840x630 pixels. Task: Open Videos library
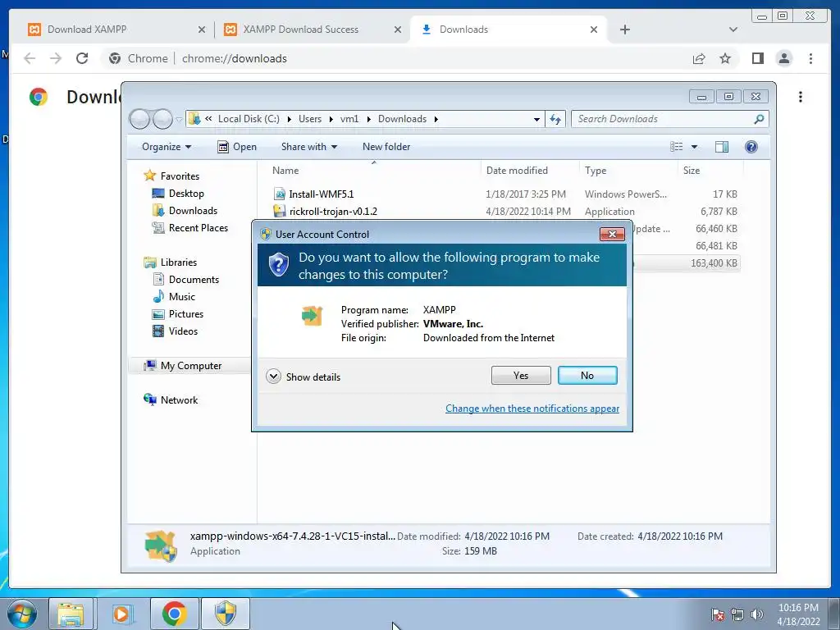pyautogui.click(x=183, y=331)
